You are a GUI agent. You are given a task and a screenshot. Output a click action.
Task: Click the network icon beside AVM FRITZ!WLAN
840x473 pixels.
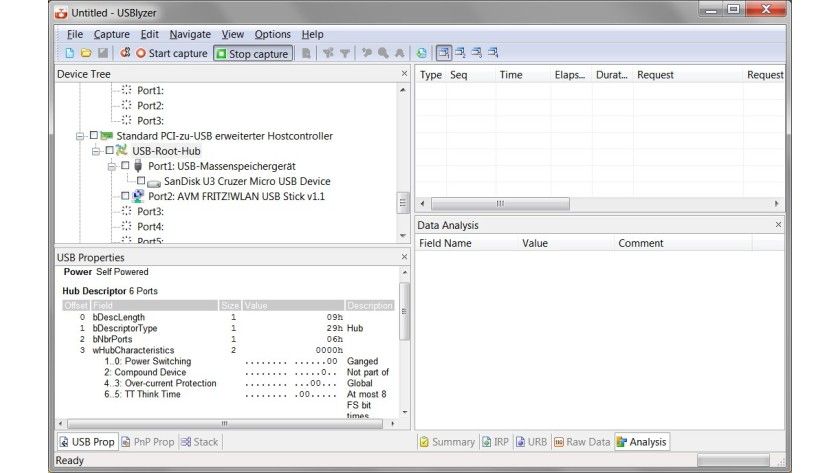point(138,196)
